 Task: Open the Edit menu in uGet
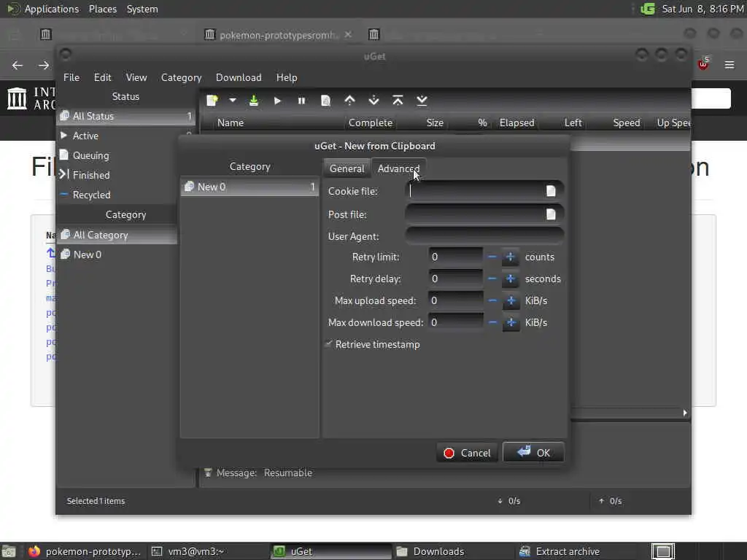click(x=102, y=77)
